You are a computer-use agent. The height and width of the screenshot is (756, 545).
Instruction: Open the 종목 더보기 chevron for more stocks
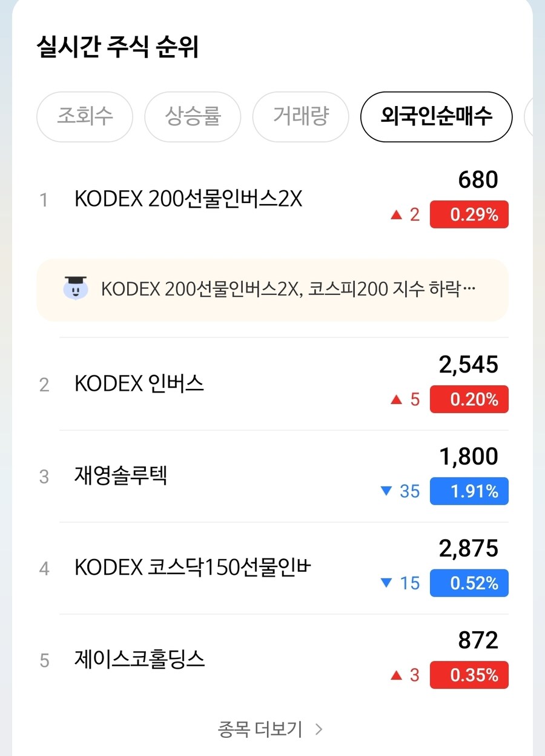pos(319,730)
